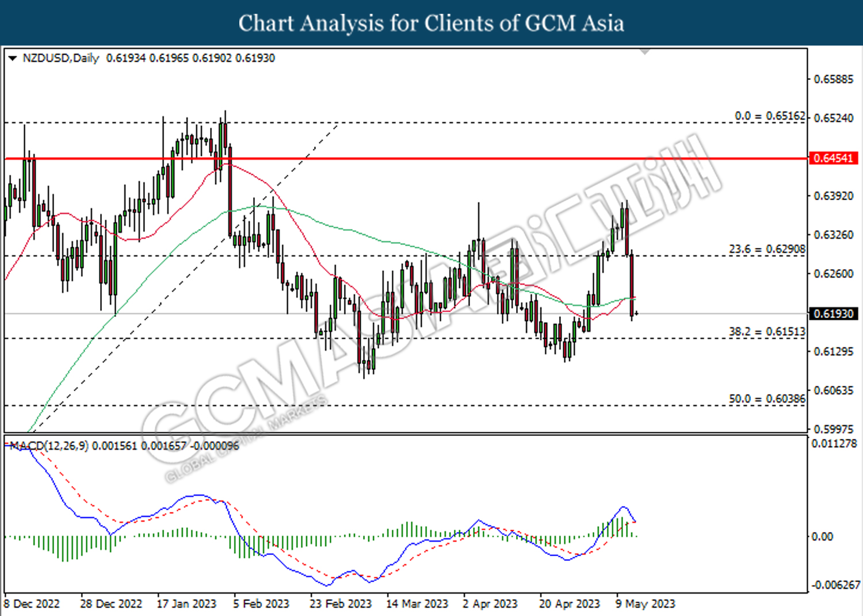Select the Fibonacci label 23.6 = 0.62908
Screen dimensions: 863x616
pyautogui.click(x=767, y=249)
